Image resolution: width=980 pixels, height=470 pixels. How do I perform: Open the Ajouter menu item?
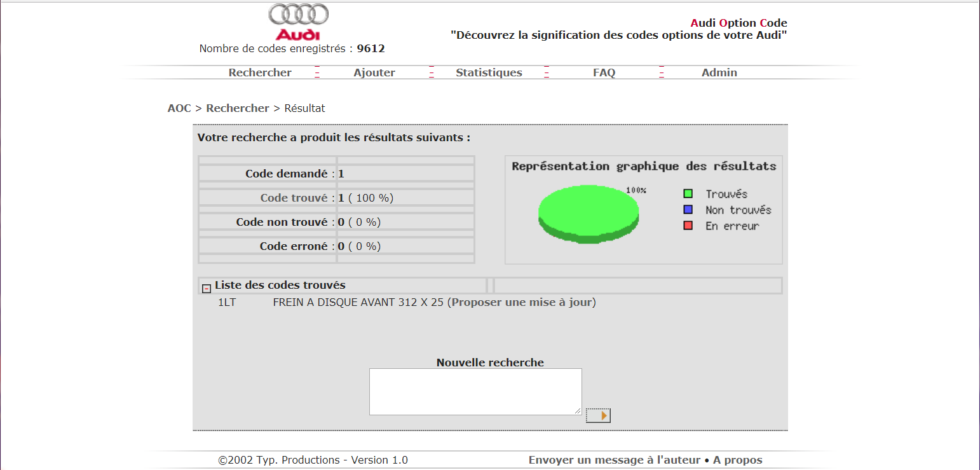374,73
